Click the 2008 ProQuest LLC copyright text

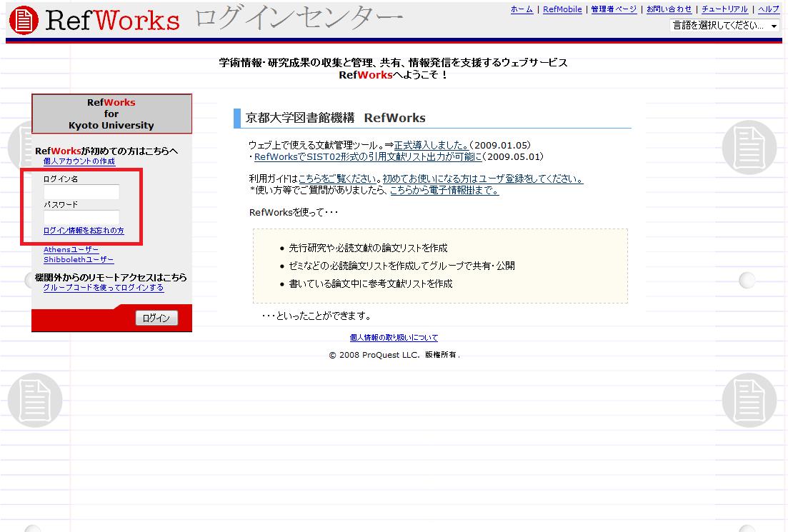click(394, 355)
